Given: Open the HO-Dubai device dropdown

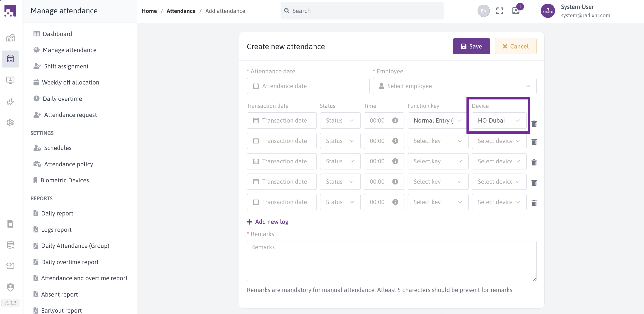Looking at the screenshot, I should (x=499, y=120).
